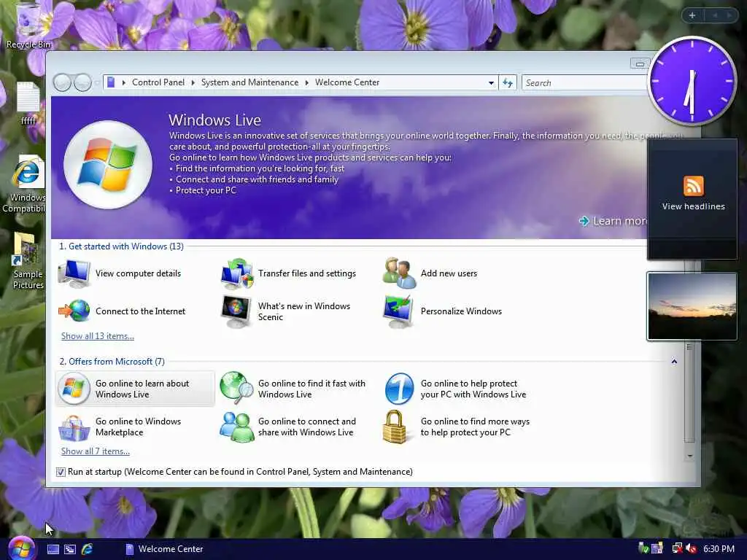Click the RSS feed icon in the sidebar gadget

[693, 186]
